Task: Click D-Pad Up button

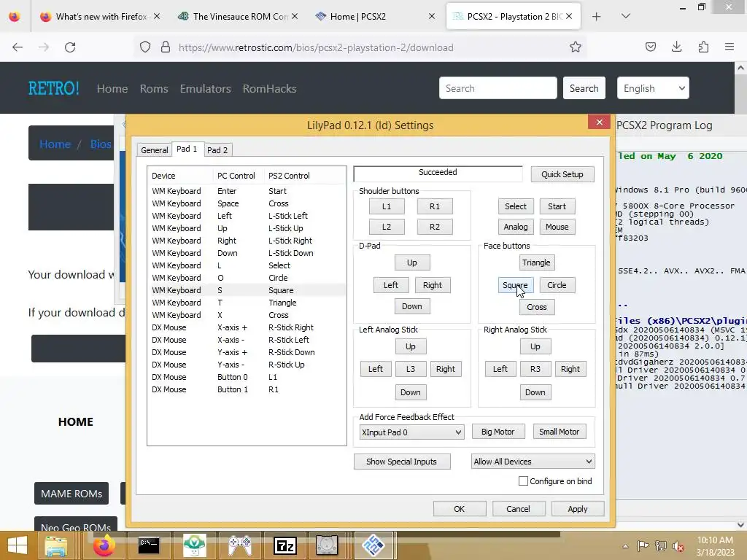Action: 412,262
